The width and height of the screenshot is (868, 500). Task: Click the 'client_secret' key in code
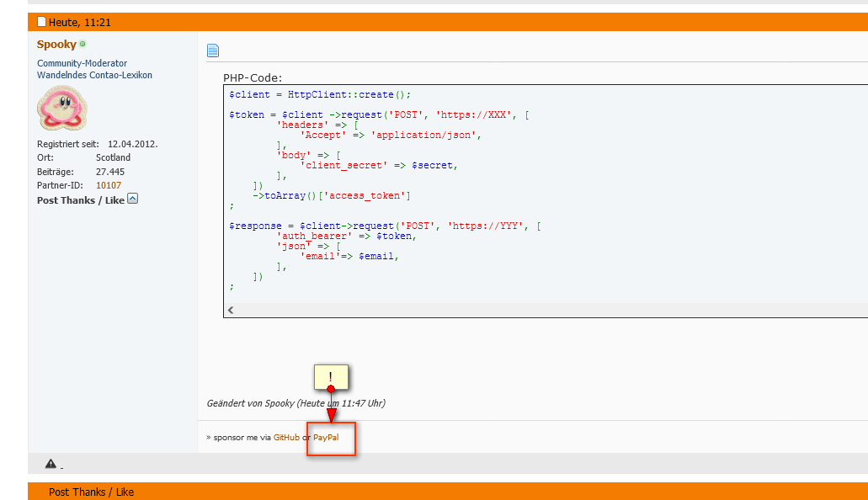(343, 166)
